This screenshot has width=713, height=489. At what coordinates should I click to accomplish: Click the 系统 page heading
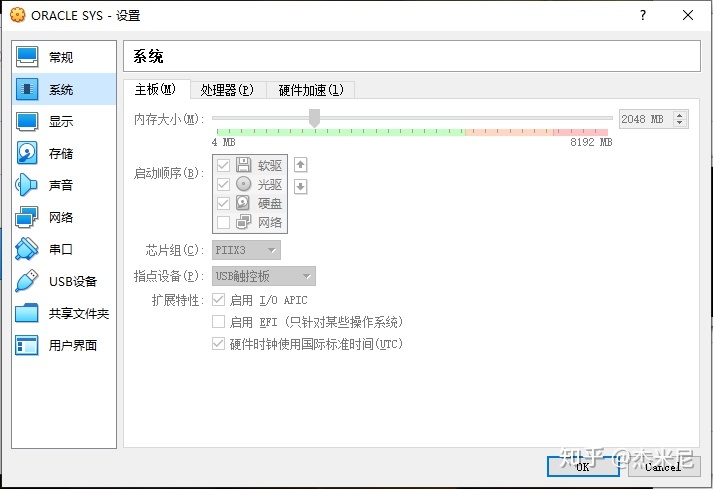(x=148, y=56)
